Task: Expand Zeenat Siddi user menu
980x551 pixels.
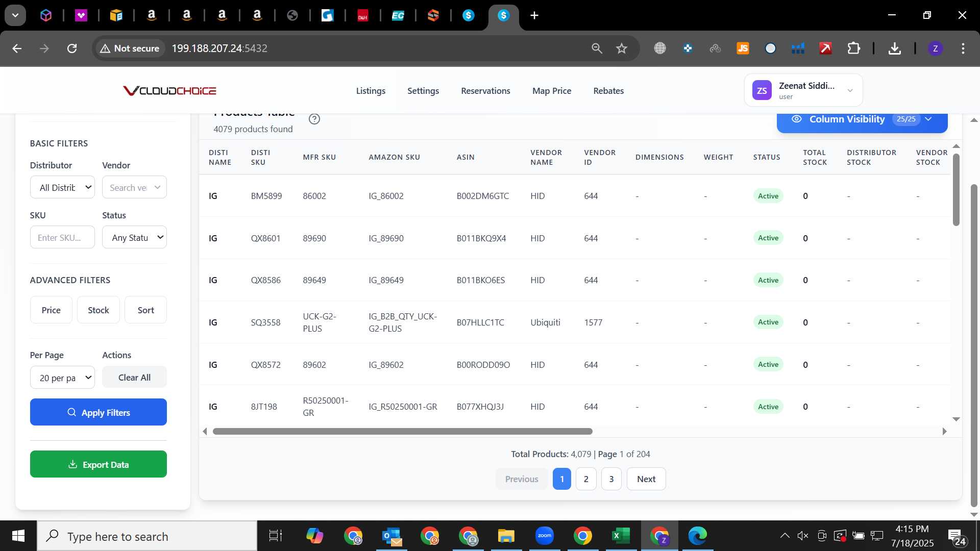Action: point(803,90)
